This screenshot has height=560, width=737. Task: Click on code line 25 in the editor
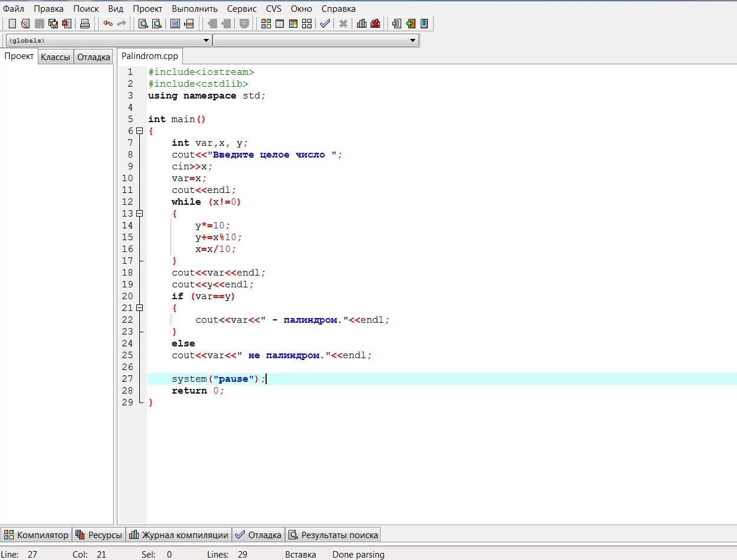click(x=271, y=355)
